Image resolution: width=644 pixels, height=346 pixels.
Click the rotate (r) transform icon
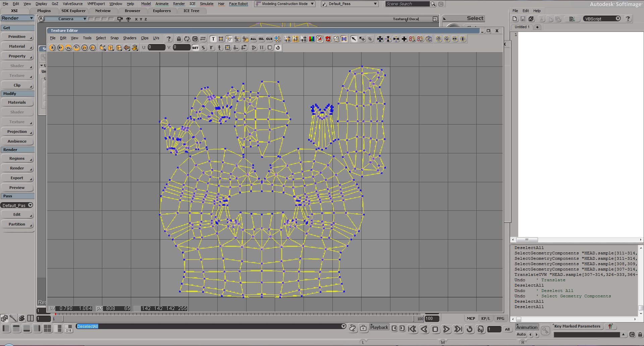pyautogui.click(x=211, y=48)
